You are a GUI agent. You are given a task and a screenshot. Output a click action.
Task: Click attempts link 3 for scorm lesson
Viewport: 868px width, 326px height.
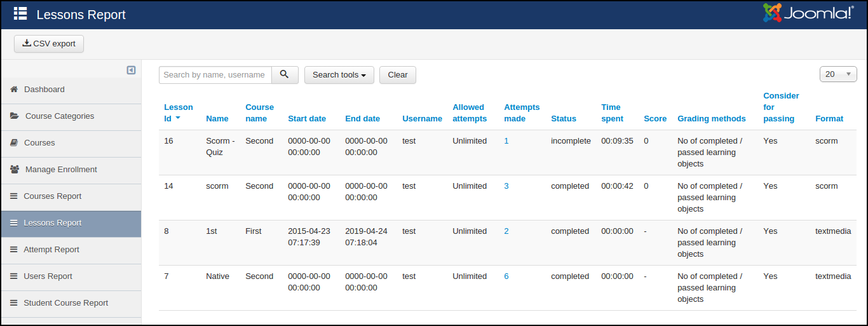point(506,186)
